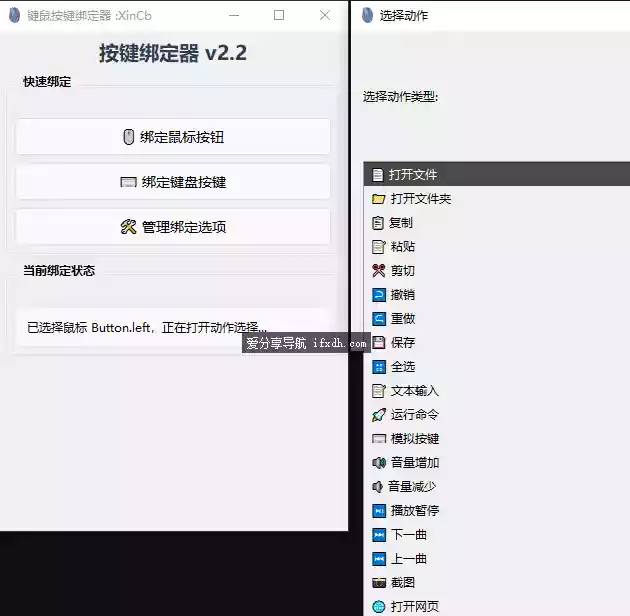Select the 打开文件 action text

click(x=413, y=175)
